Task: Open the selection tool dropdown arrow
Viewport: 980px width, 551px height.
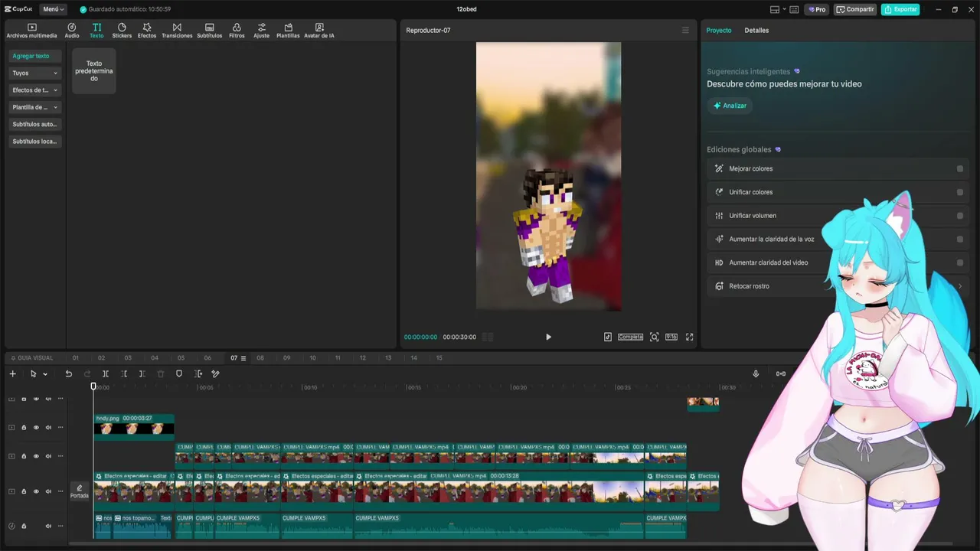Action: pos(45,374)
